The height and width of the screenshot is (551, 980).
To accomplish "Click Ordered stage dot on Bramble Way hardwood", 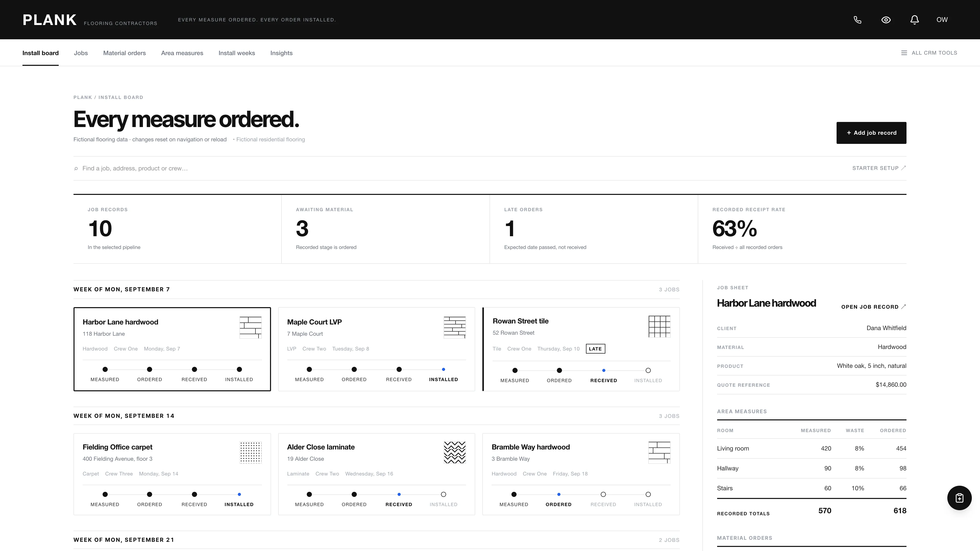I will 558,494.
